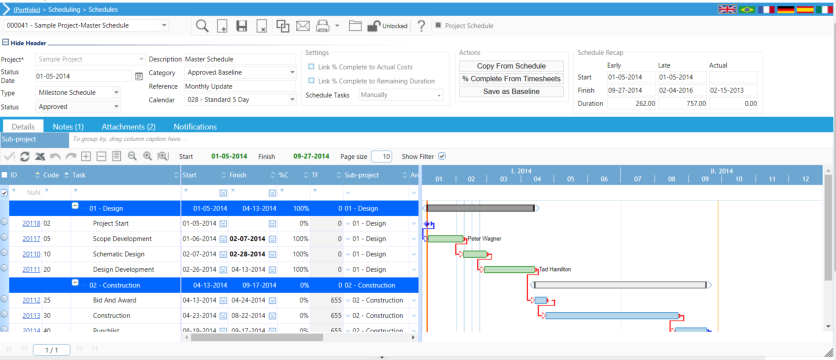The image size is (836, 360).
Task: Toggle the Show Filter checkbox
Action: (441, 156)
